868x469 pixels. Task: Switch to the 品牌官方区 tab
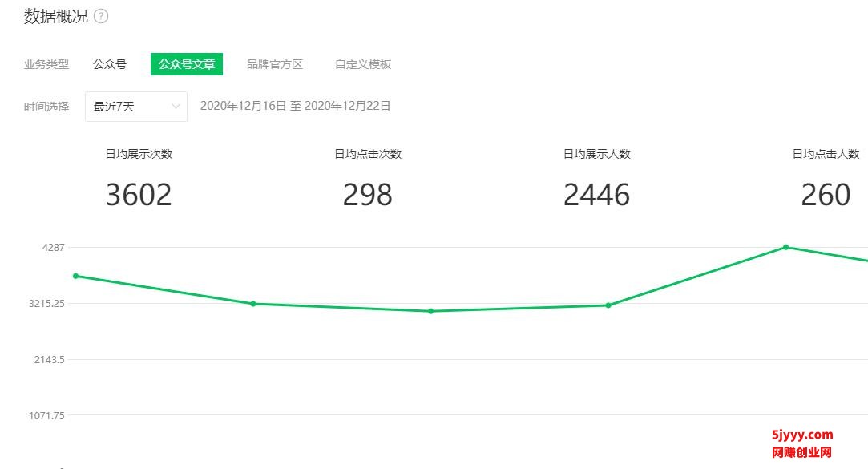(275, 64)
